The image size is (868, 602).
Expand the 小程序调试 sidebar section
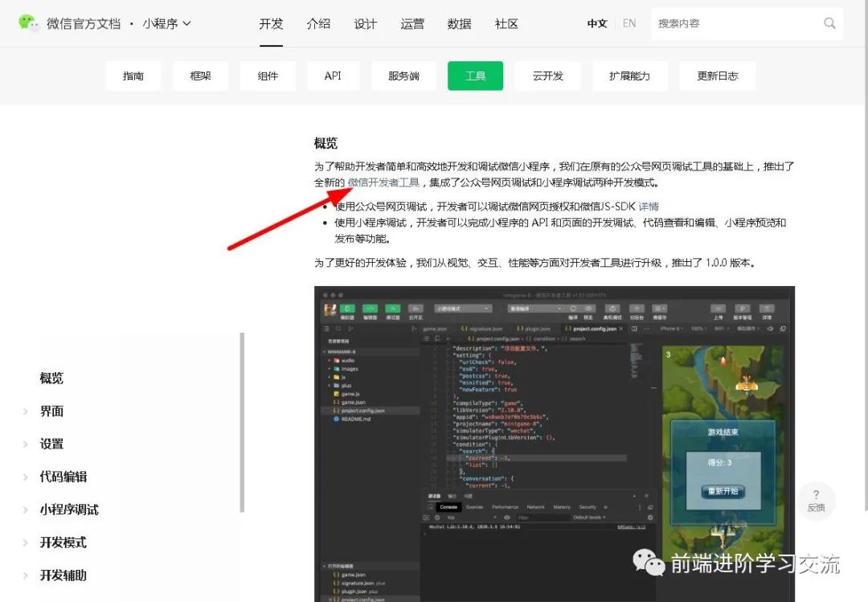pos(68,510)
